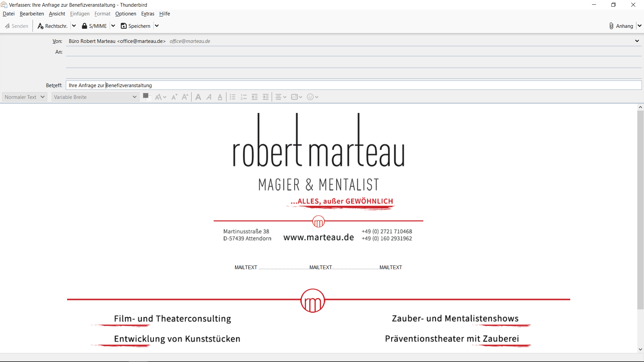Apply numbered list formatting
The width and height of the screenshot is (644, 362).
244,97
